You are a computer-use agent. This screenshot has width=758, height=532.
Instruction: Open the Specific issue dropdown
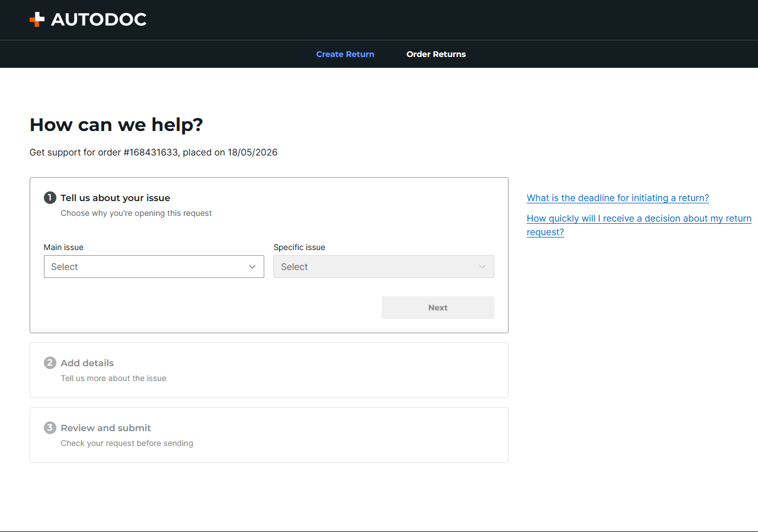click(x=384, y=267)
